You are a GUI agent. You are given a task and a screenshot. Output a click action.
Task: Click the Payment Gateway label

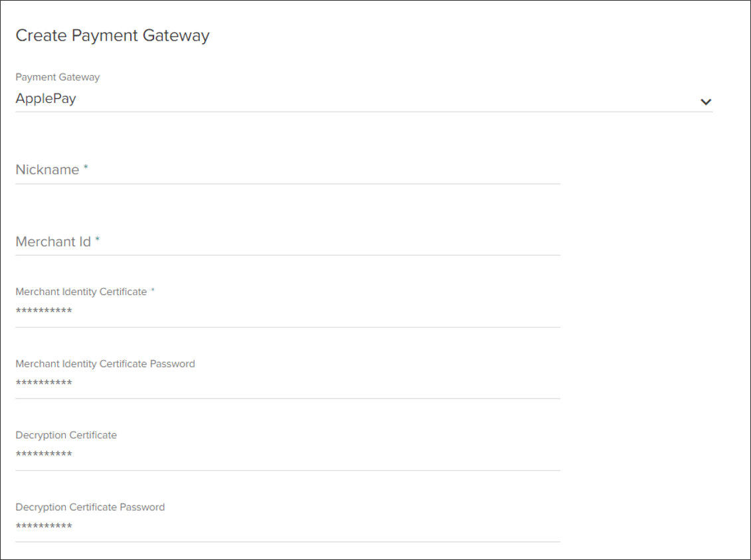[57, 77]
